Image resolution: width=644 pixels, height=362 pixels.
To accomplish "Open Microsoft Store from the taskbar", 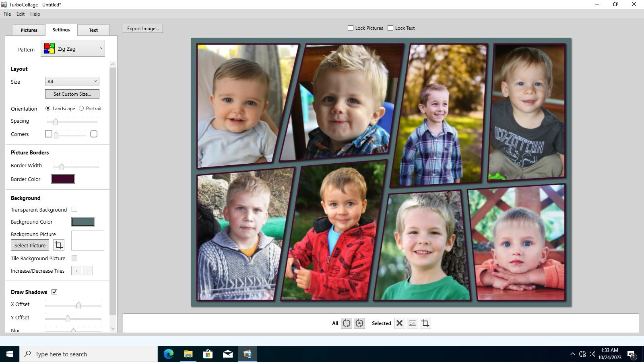I will pos(208,354).
